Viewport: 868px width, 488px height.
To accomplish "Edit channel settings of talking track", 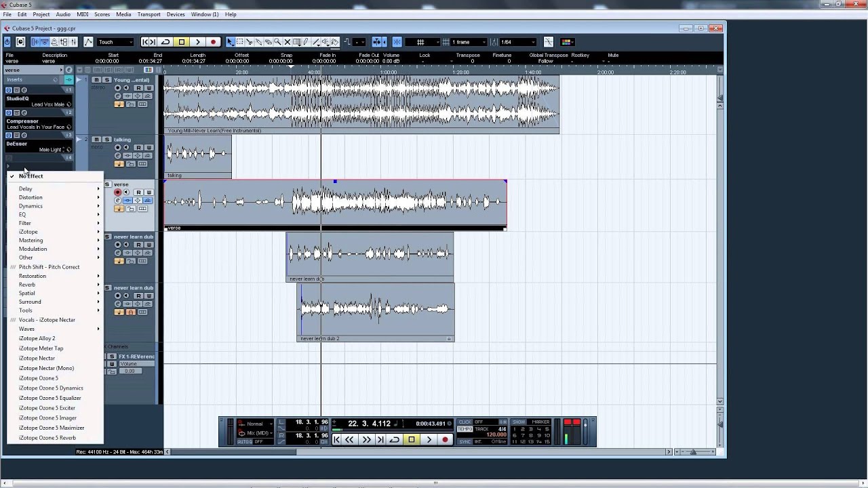I will tap(118, 155).
